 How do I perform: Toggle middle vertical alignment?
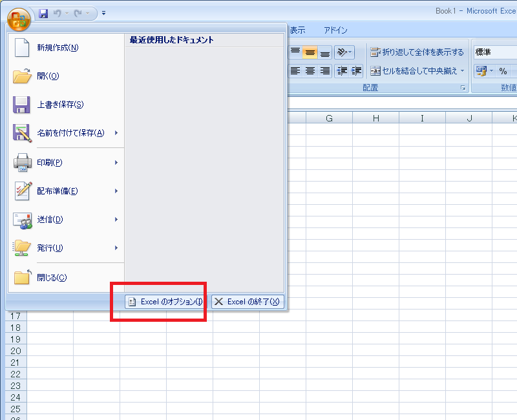click(x=310, y=52)
